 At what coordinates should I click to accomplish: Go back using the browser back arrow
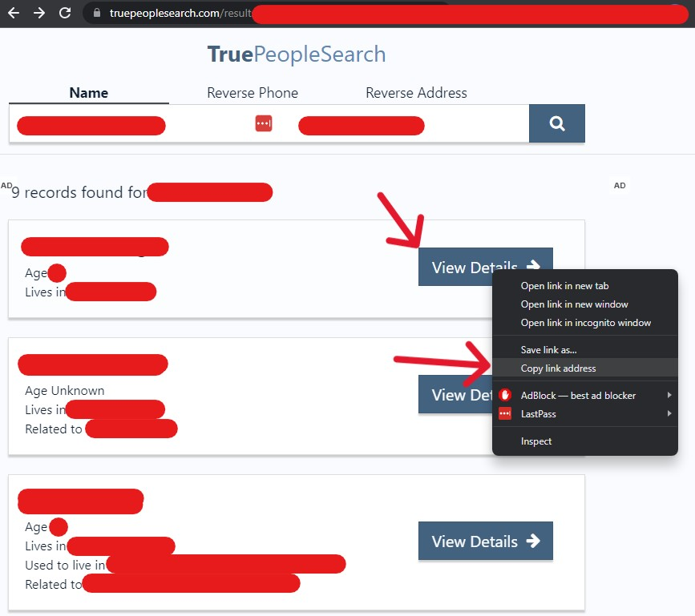point(14,13)
